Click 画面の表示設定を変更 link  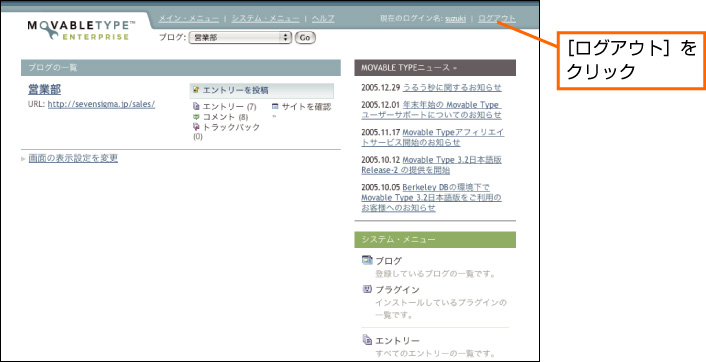[x=73, y=158]
